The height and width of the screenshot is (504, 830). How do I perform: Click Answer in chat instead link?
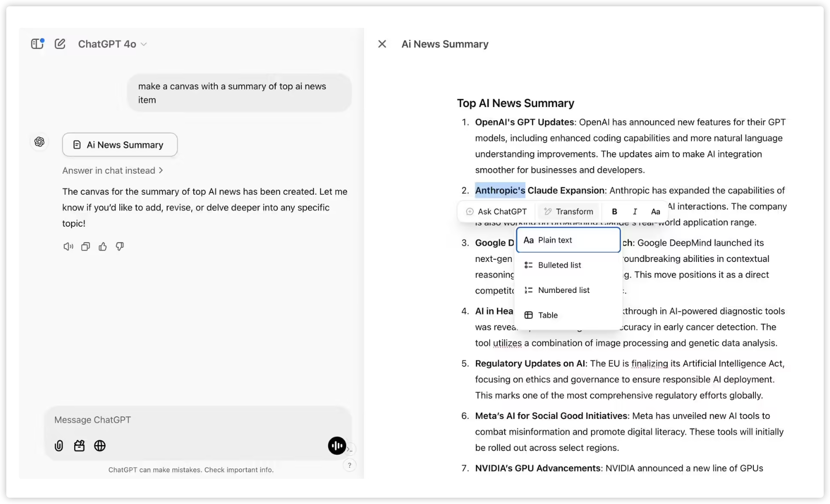[x=112, y=171]
